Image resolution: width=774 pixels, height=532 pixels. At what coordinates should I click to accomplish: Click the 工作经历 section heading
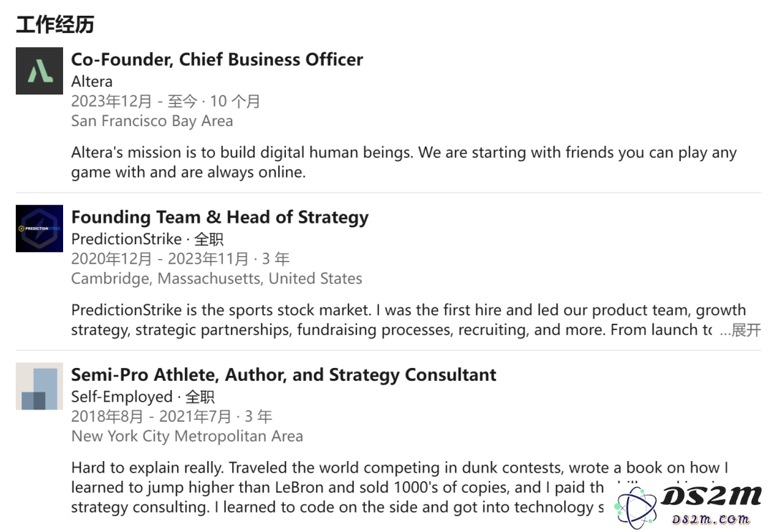point(54,24)
